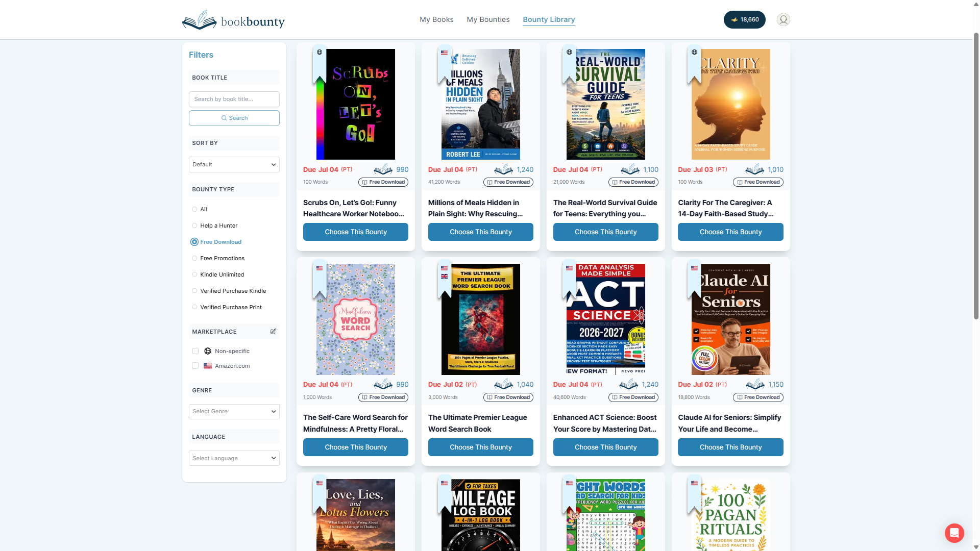The width and height of the screenshot is (980, 551).
Task: Click the '18,800 Words' text
Action: (x=694, y=397)
